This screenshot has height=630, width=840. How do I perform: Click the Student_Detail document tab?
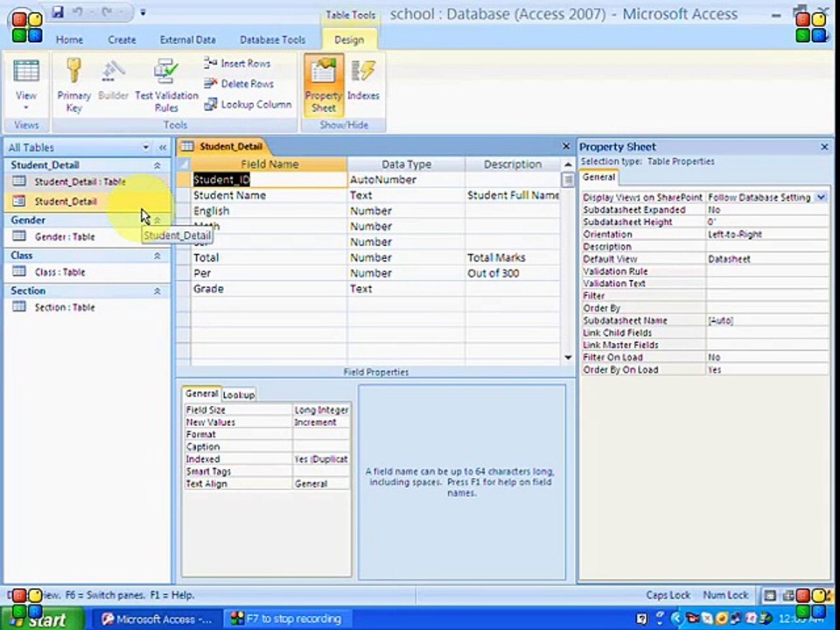[223, 146]
